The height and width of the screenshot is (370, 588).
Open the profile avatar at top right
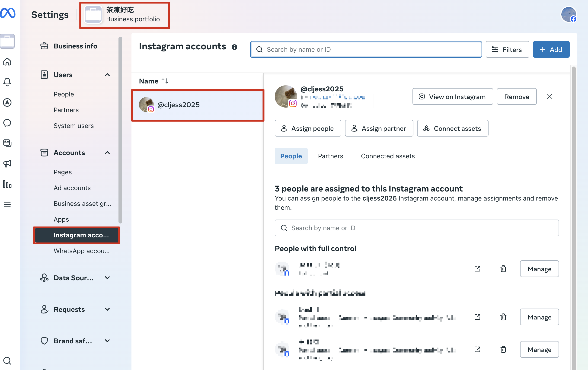tap(569, 14)
